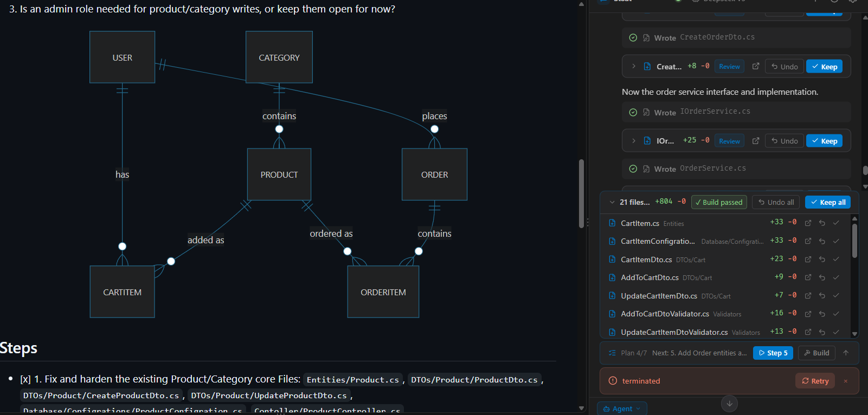
Task: Open the Agent mode dropdown
Action: (622, 408)
